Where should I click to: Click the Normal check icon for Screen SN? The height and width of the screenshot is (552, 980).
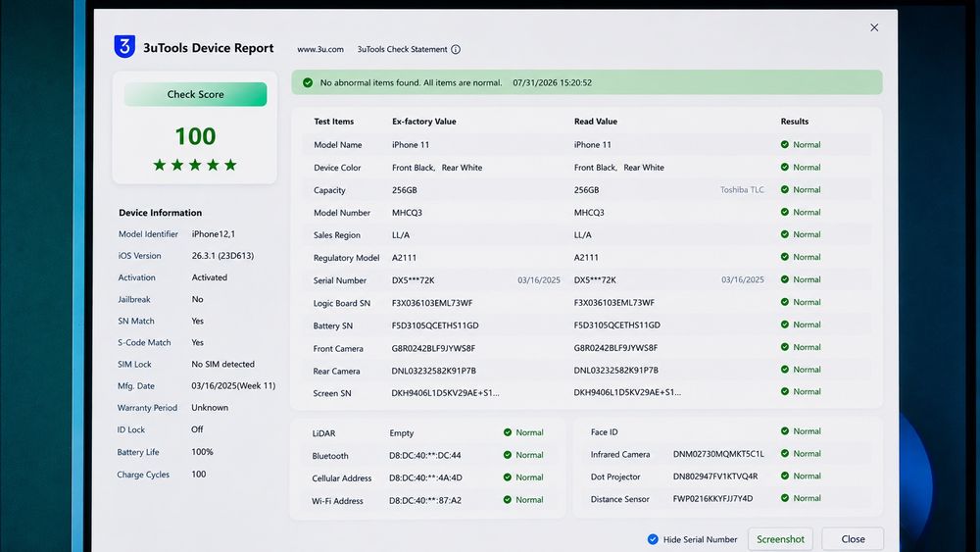(784, 391)
